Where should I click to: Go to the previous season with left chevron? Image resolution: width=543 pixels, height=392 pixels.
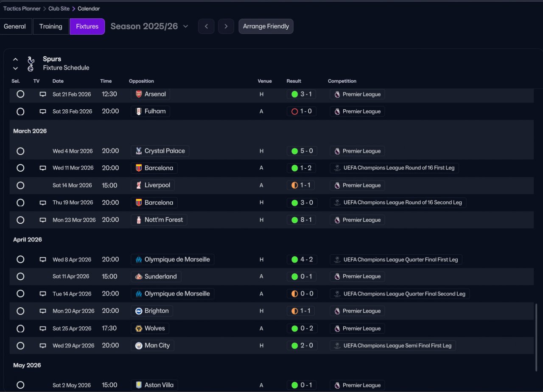pyautogui.click(x=206, y=26)
